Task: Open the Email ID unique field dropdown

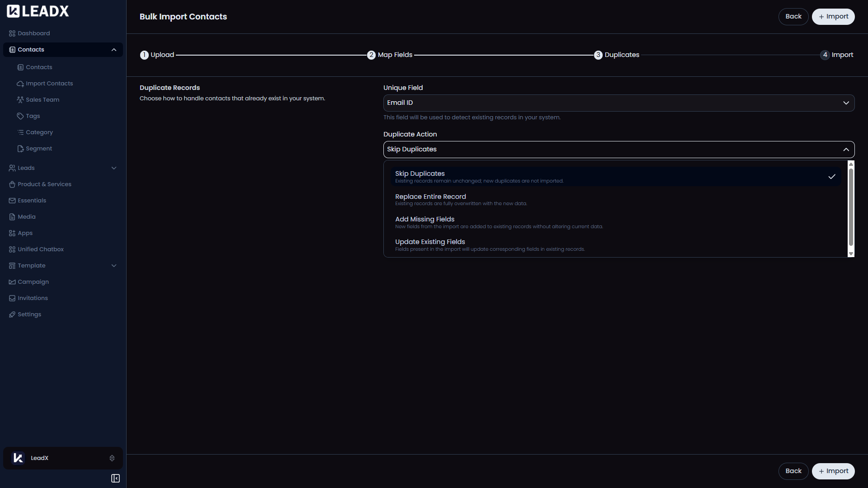Action: [x=618, y=103]
